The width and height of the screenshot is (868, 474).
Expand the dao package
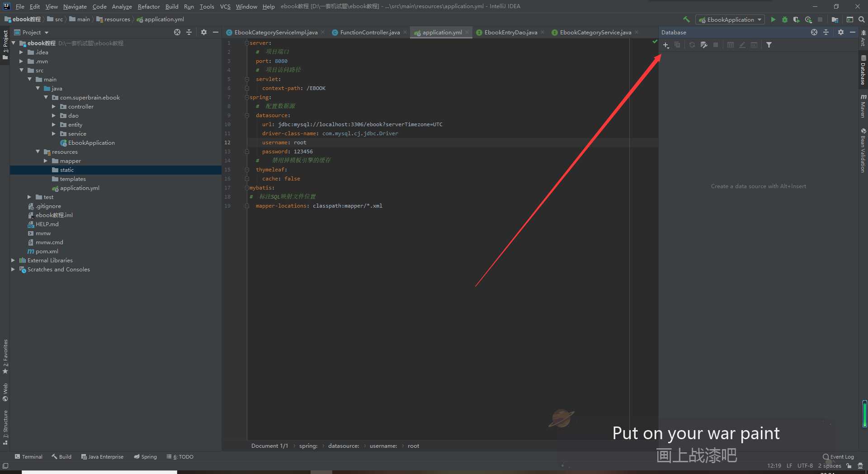pos(54,115)
